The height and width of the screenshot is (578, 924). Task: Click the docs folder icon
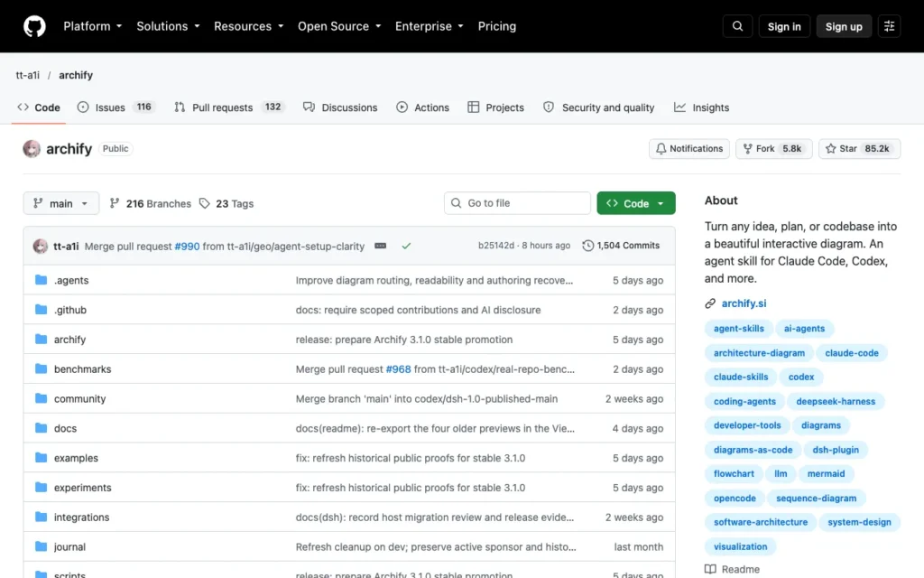(x=41, y=428)
